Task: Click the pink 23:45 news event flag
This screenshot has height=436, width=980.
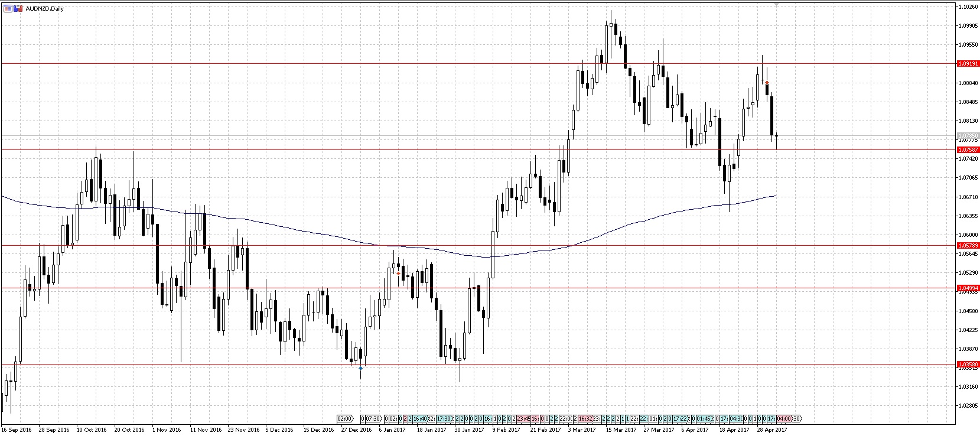Action: (523, 419)
